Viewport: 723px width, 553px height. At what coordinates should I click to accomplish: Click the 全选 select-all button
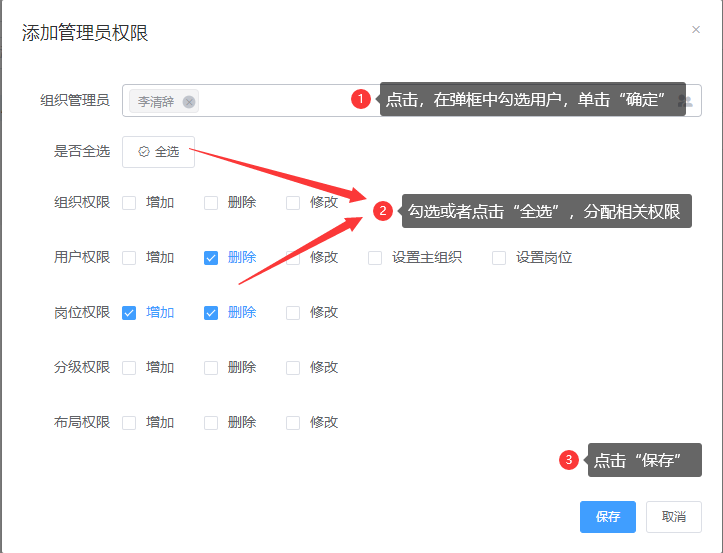[158, 152]
